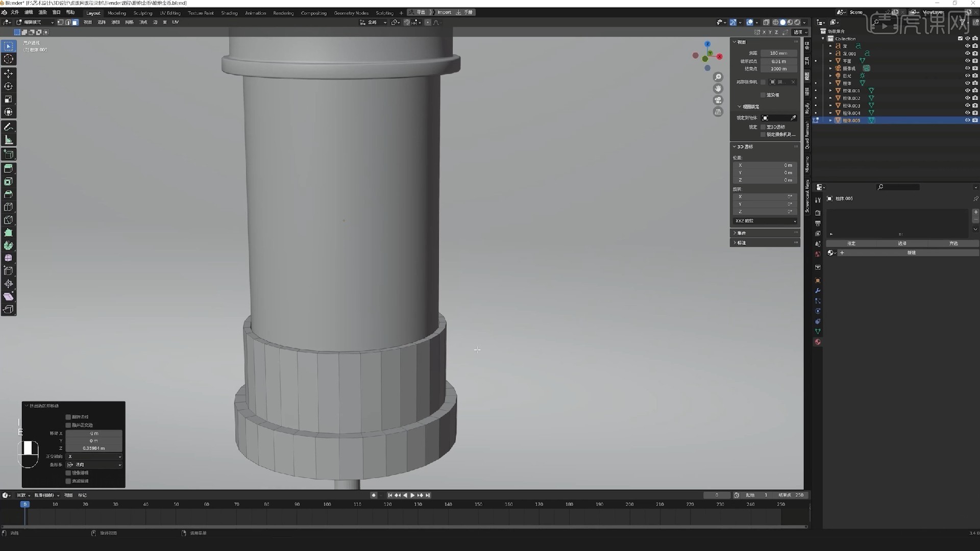Open the Material properties tab icon
The image size is (980, 551).
(x=818, y=342)
